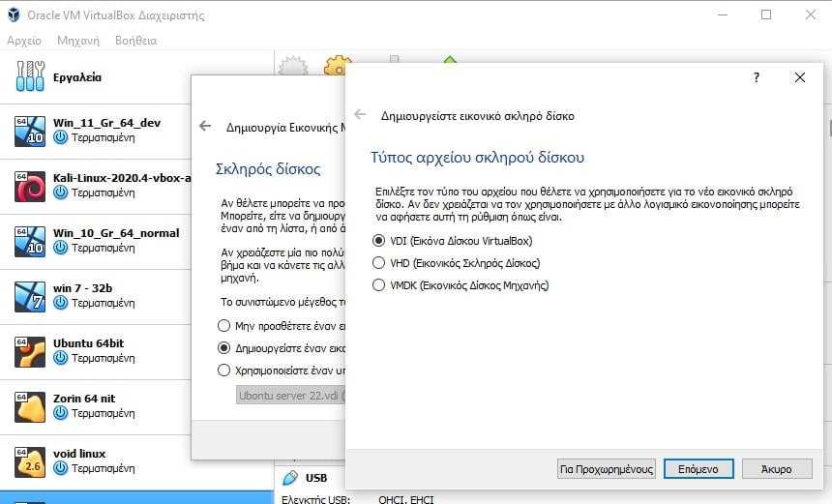Open the Αρχείο menu
This screenshot has height=504, width=832.
coord(24,41)
